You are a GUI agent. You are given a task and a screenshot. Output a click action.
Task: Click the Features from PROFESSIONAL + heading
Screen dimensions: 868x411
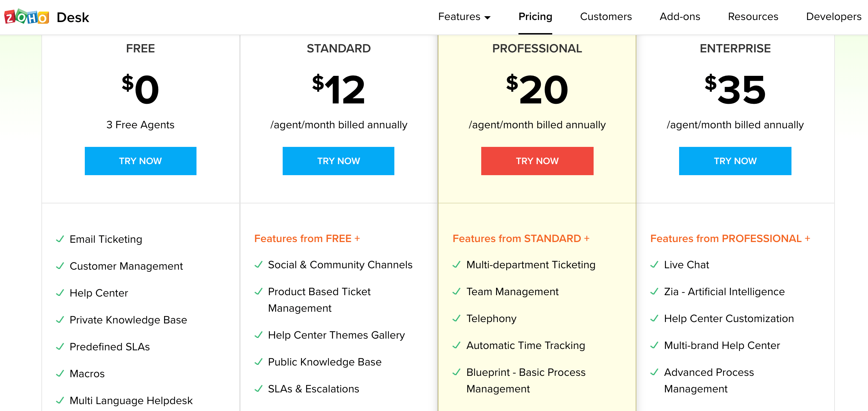pos(730,238)
